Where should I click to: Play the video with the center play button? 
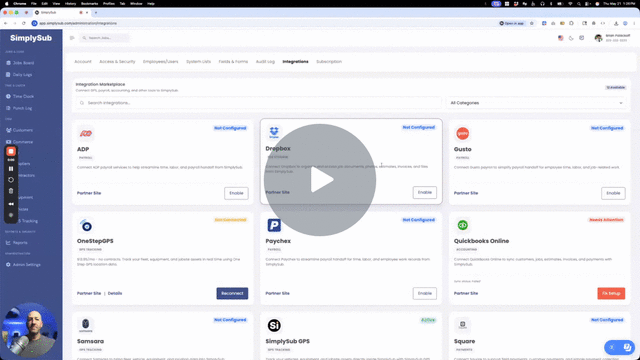pyautogui.click(x=320, y=180)
